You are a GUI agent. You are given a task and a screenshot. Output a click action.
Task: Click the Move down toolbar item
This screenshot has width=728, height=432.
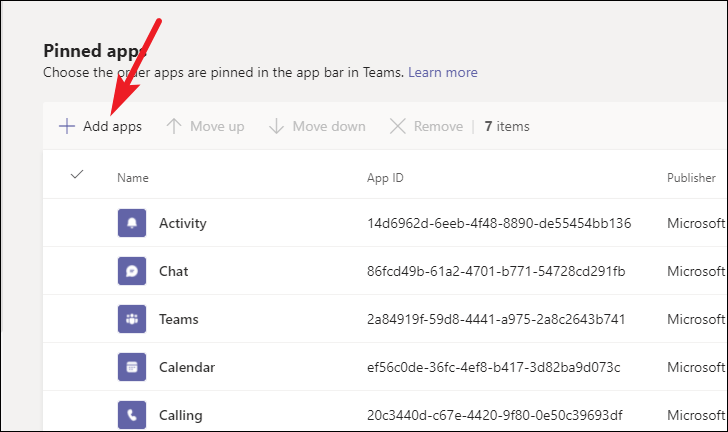pyautogui.click(x=317, y=126)
